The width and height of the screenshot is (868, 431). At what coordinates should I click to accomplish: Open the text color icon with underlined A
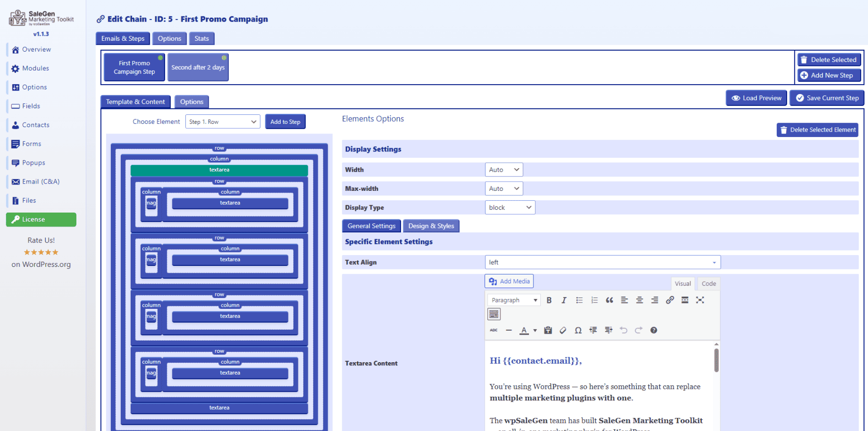pos(525,330)
